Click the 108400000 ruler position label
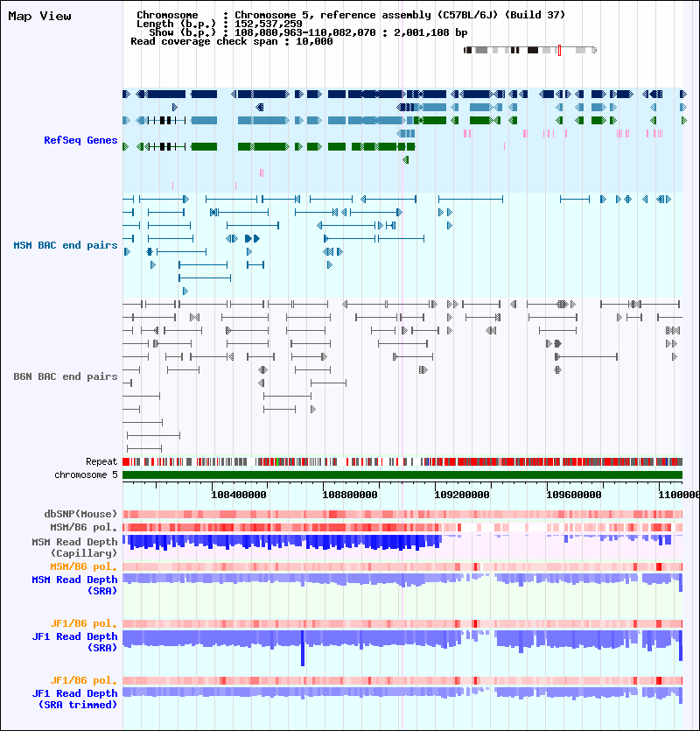Screen dimensions: 700x731 click(x=239, y=495)
